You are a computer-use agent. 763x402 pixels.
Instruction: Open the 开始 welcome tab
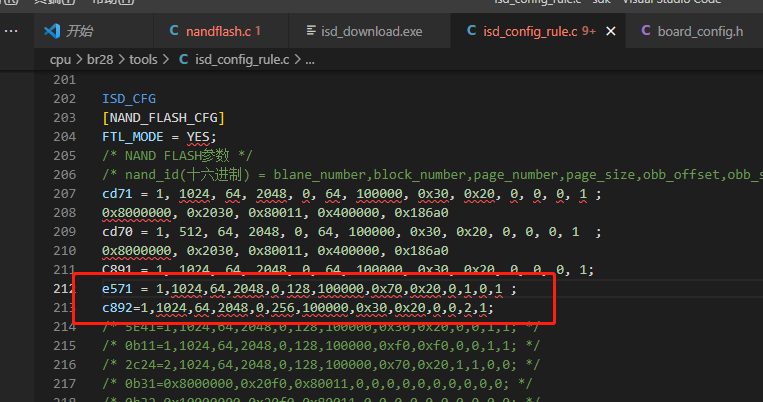click(93, 31)
